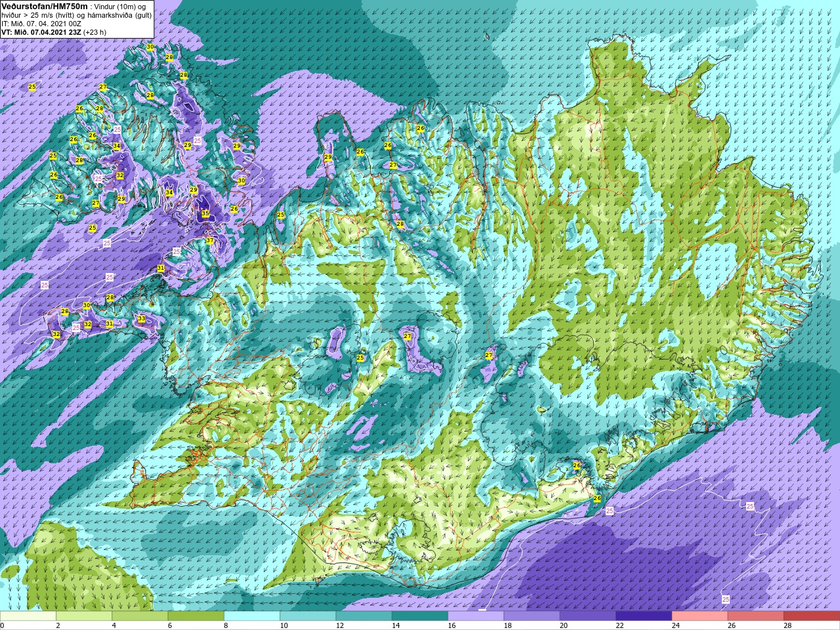The width and height of the screenshot is (840, 630).
Task: Pick the 20–22 m/s purple legend swatch
Action: [x=587, y=616]
